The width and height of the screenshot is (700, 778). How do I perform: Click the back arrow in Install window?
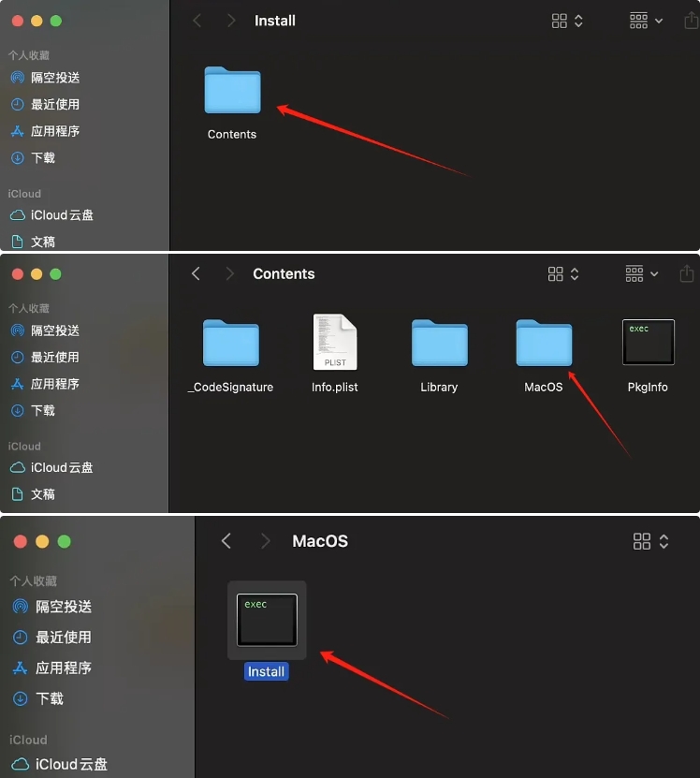coord(197,21)
